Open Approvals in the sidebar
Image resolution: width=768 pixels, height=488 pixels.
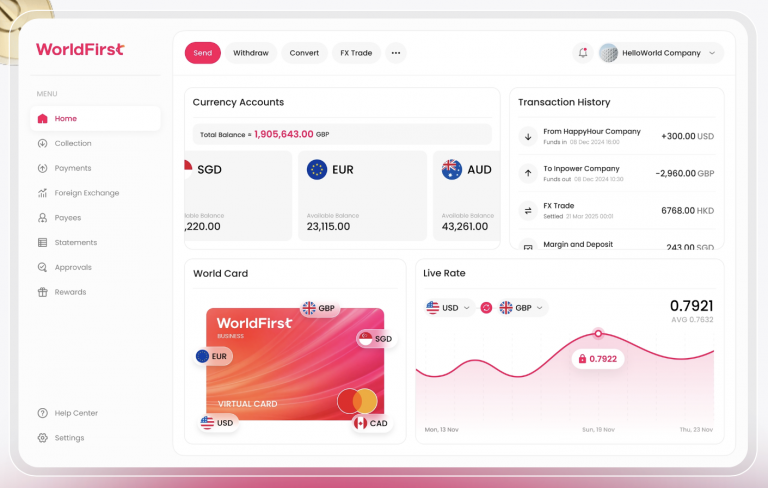96,267
